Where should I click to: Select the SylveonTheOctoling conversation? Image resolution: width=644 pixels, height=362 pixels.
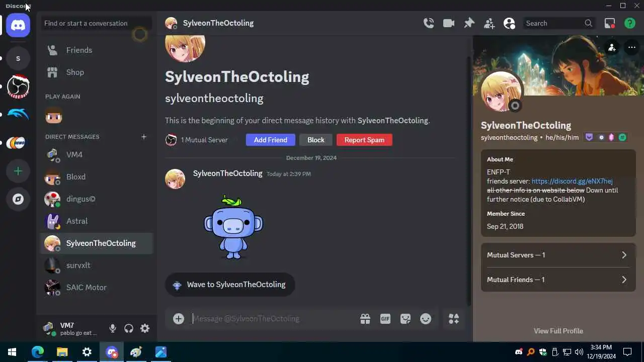click(x=96, y=243)
